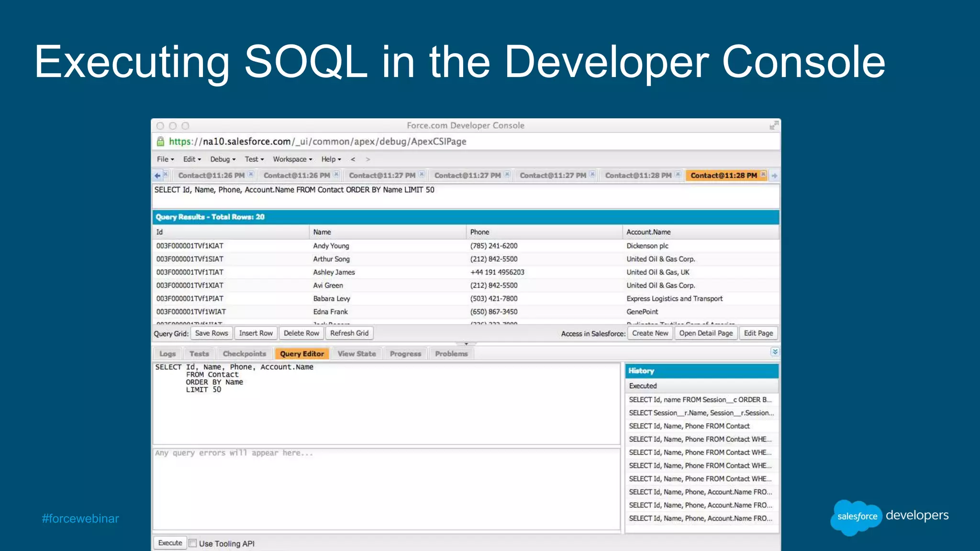Select the Edna Frank name cell
This screenshot has height=551, width=980.
330,312
